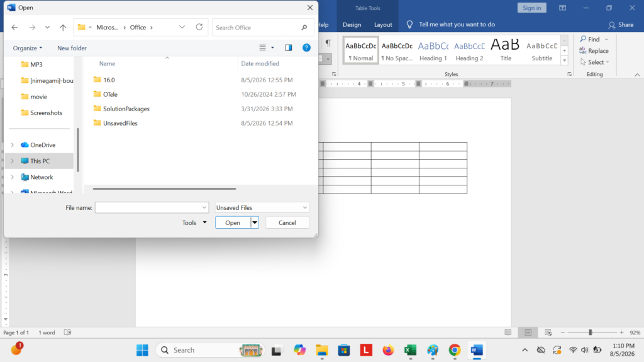Viewport: 644px width, 362px height.
Task: Click the search magnifier icon
Action: (x=304, y=28)
